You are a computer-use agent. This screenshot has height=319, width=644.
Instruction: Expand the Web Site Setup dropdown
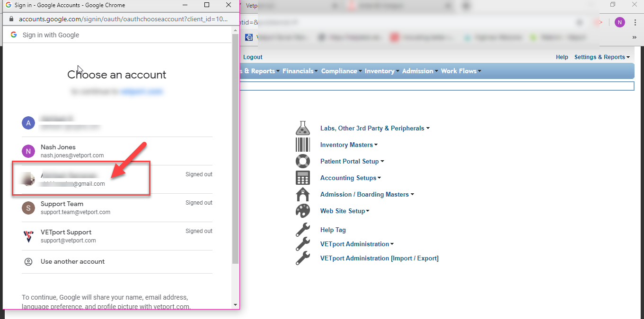click(345, 211)
